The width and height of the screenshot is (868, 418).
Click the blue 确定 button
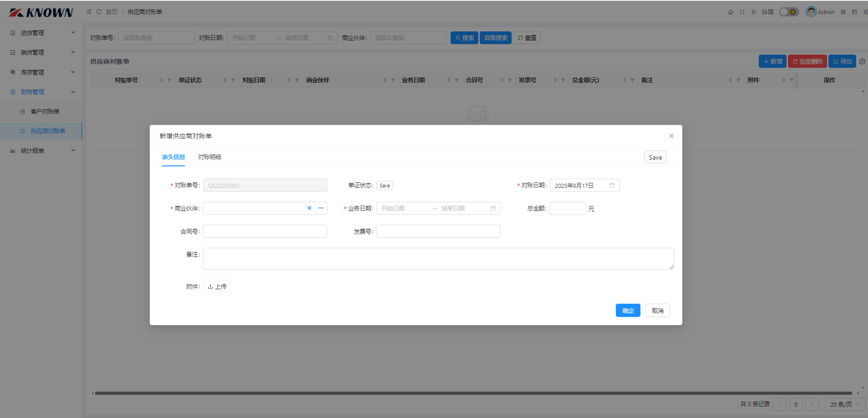[x=628, y=311]
